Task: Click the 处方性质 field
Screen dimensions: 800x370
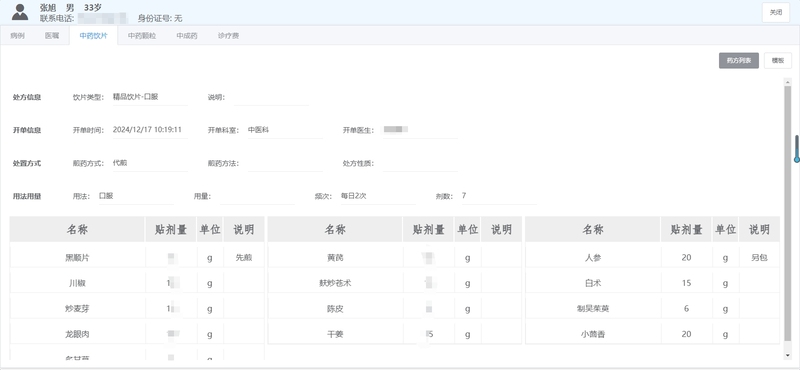Action: [420, 163]
